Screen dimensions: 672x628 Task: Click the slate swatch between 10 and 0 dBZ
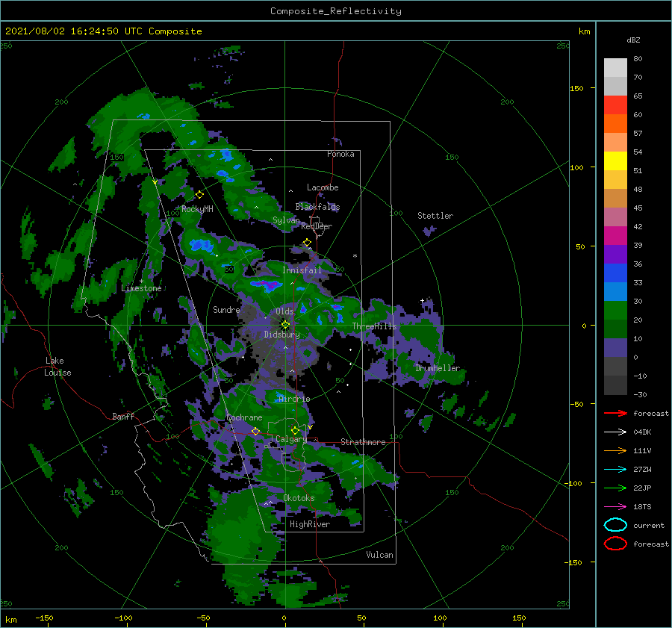615,348
